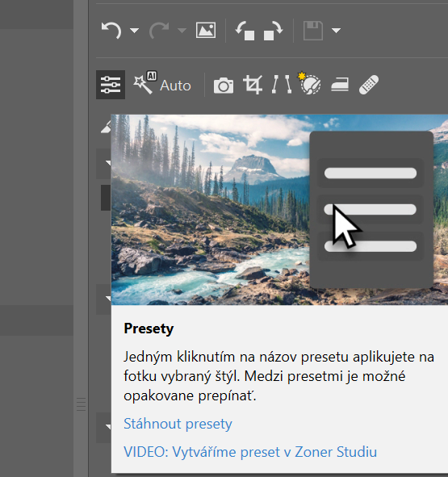Viewport: 448px width, 477px height.
Task: Rotate the photo right
Action: (x=274, y=31)
